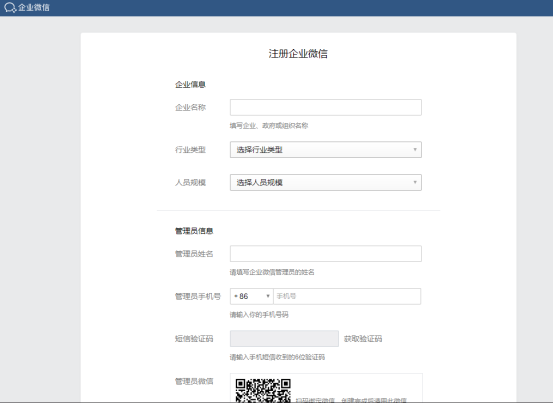Click the 管理员手机号 field label
Screen dimensions: 554x404
[198, 296]
